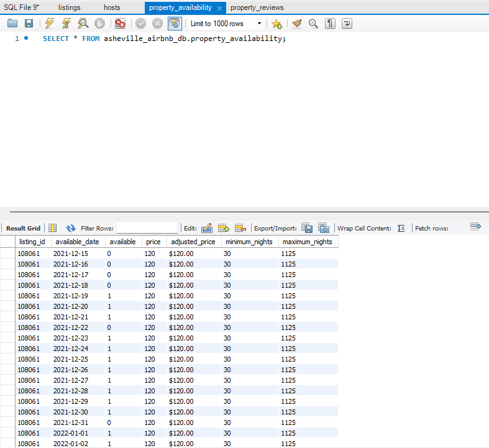Click the Fetch rows icon at right
The image size is (489, 448).
[475, 227]
